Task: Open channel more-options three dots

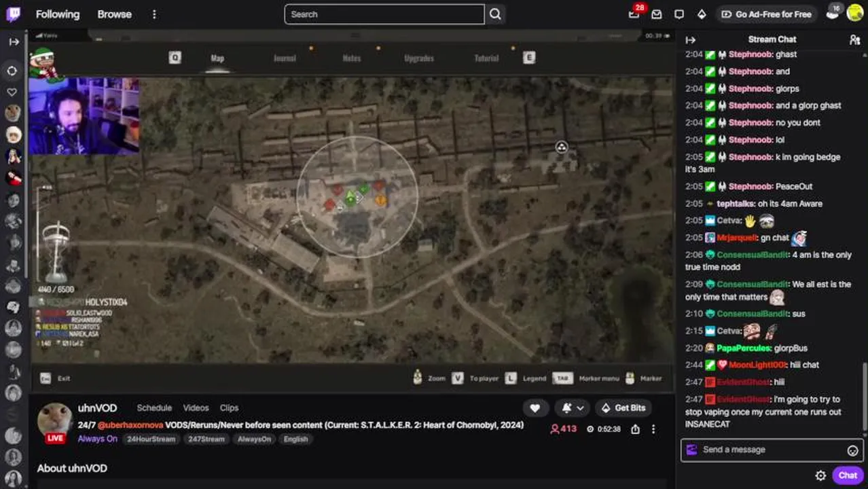Action: pyautogui.click(x=653, y=429)
